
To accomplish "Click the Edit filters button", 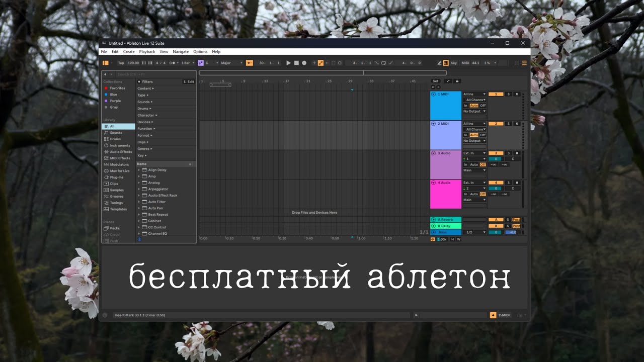I will point(189,81).
